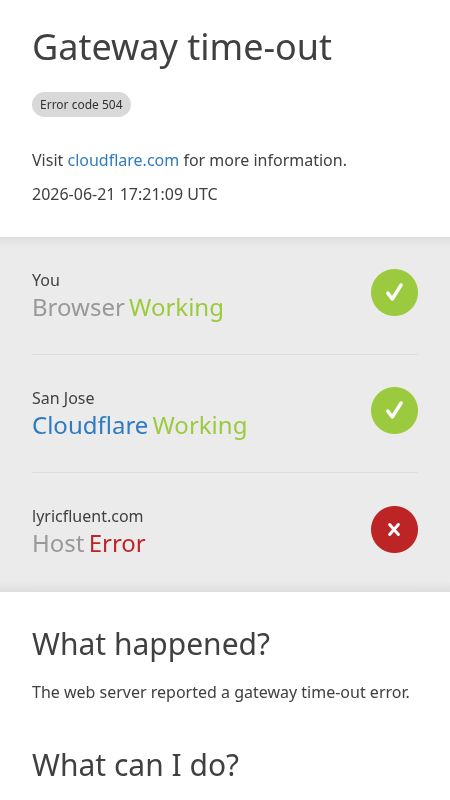Click the gray Browser word
Image resolution: width=450 pixels, height=800 pixels.
click(78, 308)
